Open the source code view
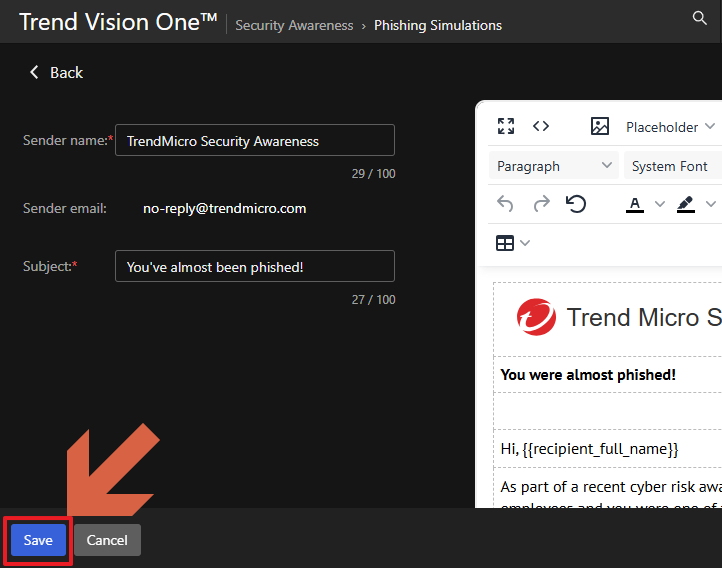 click(541, 126)
